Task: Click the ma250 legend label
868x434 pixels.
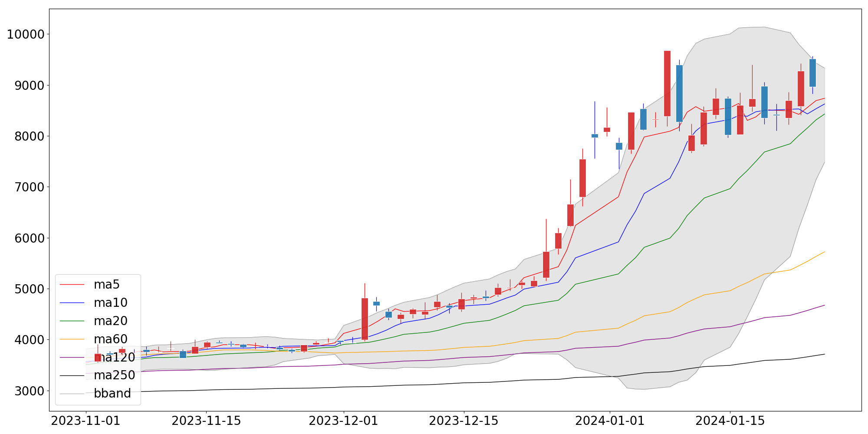Action: tap(114, 375)
